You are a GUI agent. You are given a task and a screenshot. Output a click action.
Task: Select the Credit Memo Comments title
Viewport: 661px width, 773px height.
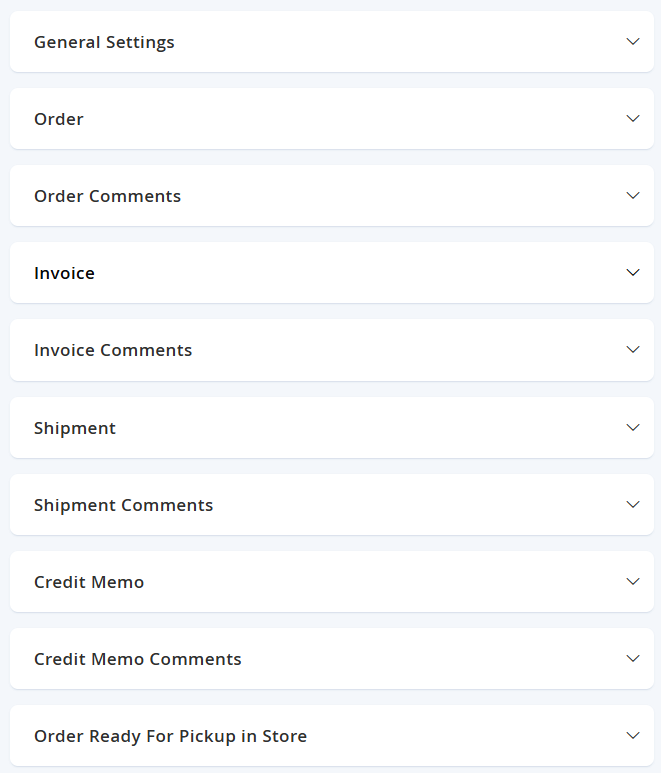point(138,659)
